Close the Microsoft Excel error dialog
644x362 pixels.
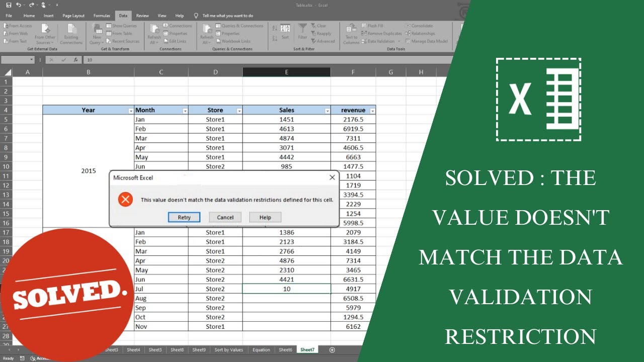332,177
